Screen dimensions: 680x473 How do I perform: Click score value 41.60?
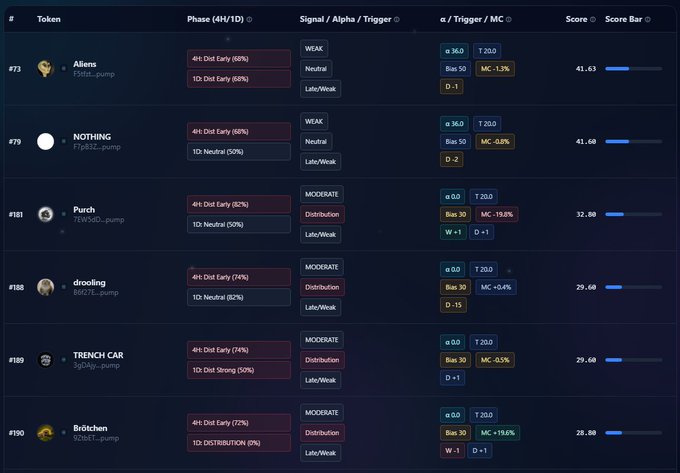click(x=586, y=141)
